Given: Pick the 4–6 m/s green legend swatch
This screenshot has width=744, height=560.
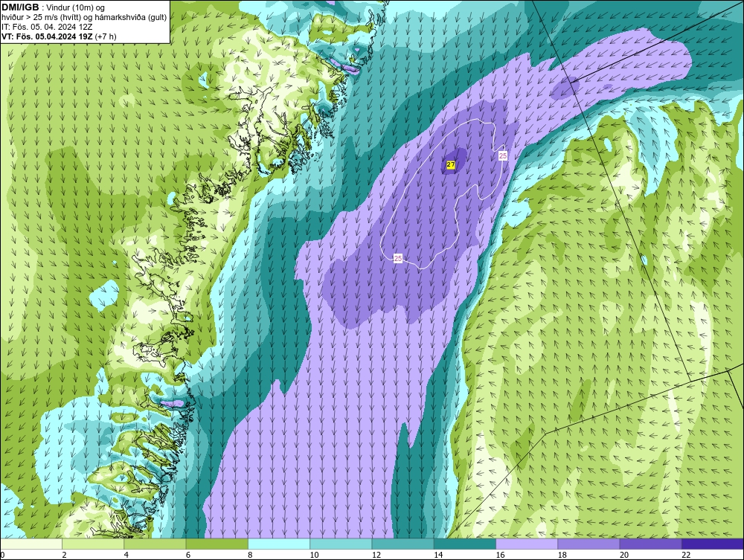Looking at the screenshot, I should (x=155, y=544).
